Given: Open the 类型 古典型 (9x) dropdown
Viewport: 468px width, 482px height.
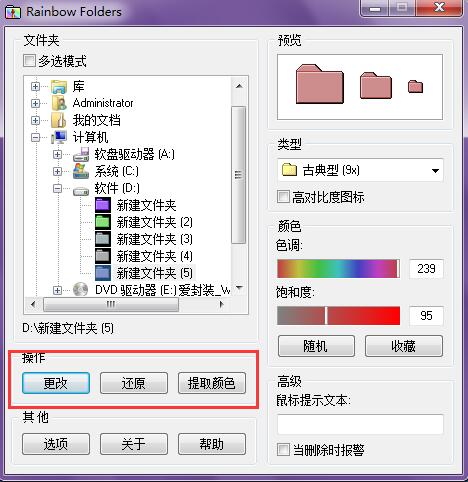Looking at the screenshot, I should coord(360,170).
